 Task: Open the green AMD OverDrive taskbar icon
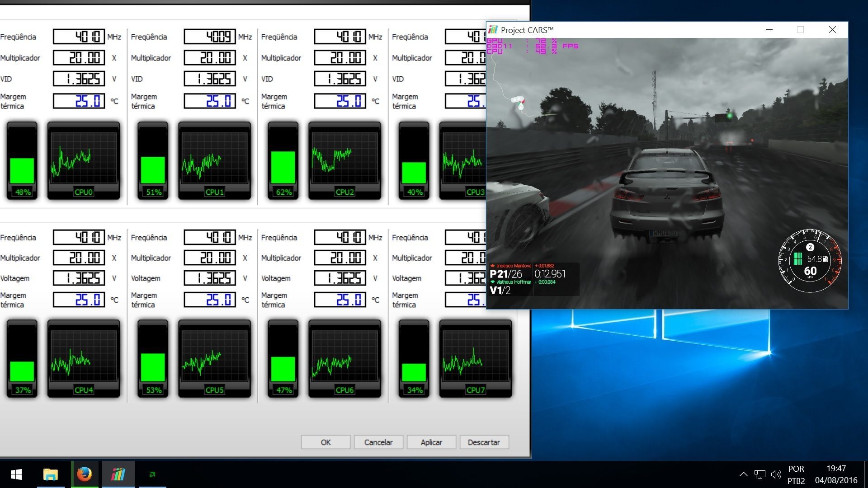click(x=152, y=474)
